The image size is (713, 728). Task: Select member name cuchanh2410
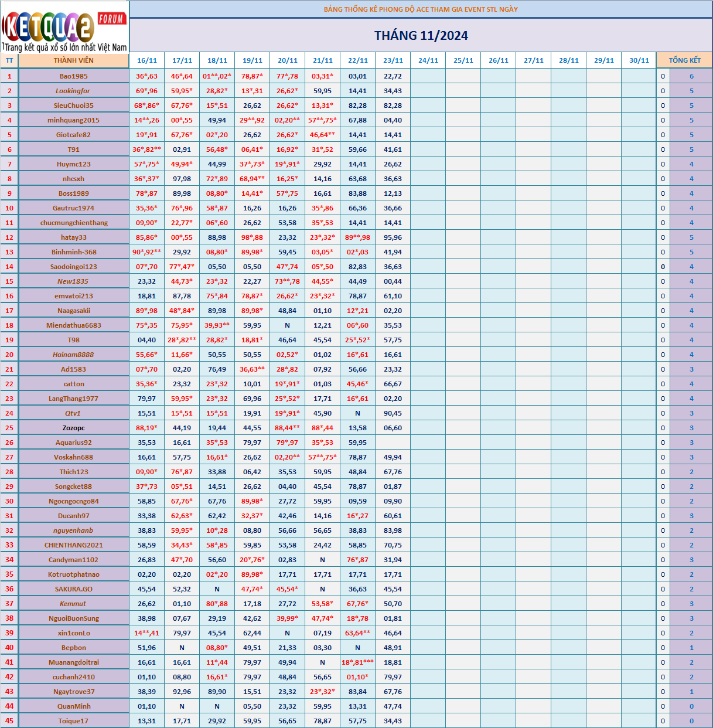(x=74, y=677)
